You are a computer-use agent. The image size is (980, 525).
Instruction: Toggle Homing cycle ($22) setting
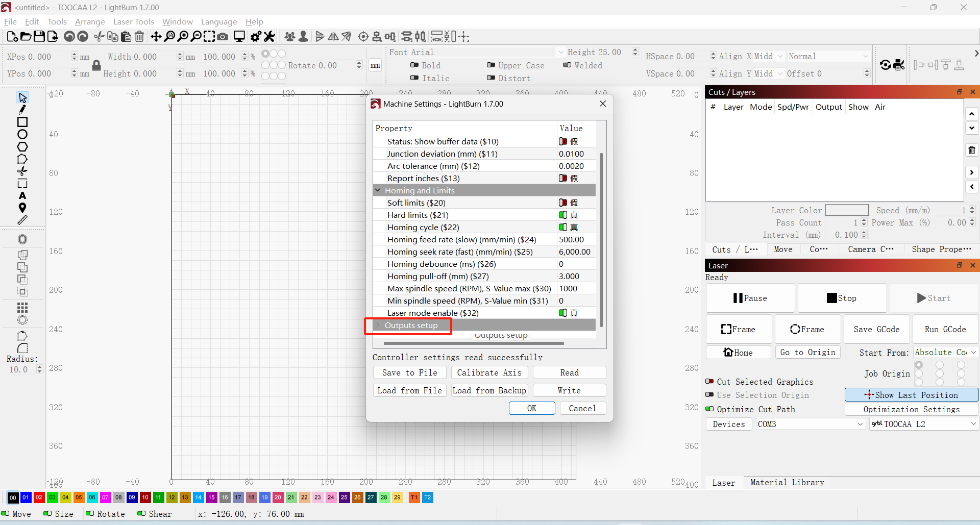(563, 227)
